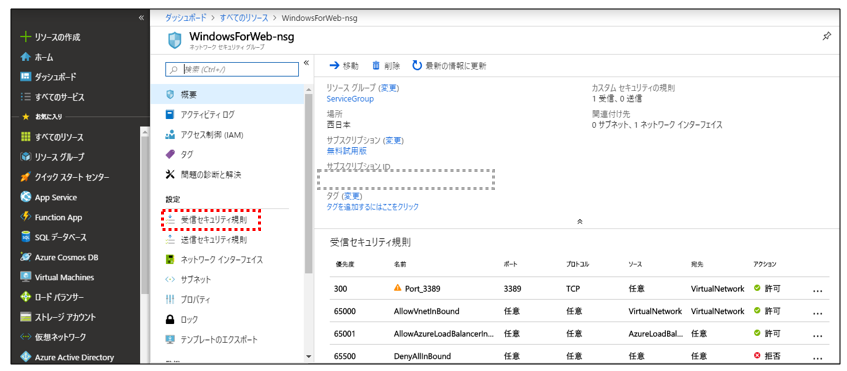Click the Deny (拒否) action in DenyAllInBound row
847x371 pixels.
pos(768,356)
